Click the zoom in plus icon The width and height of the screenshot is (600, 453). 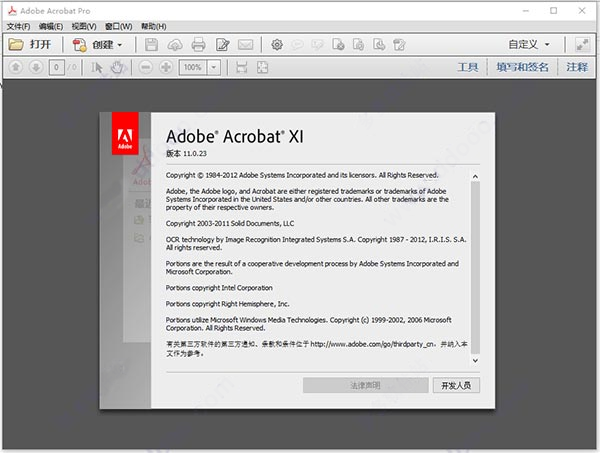pos(166,67)
